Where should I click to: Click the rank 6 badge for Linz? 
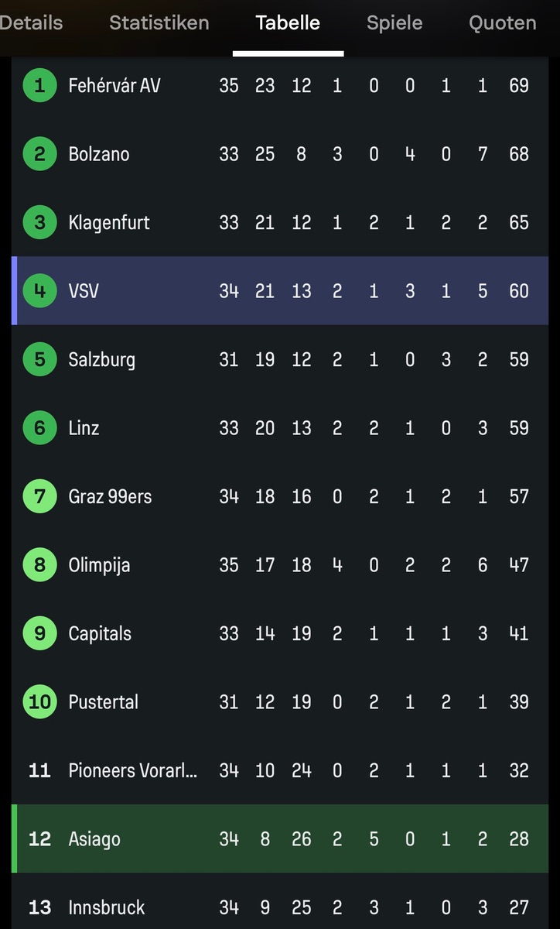pos(39,428)
